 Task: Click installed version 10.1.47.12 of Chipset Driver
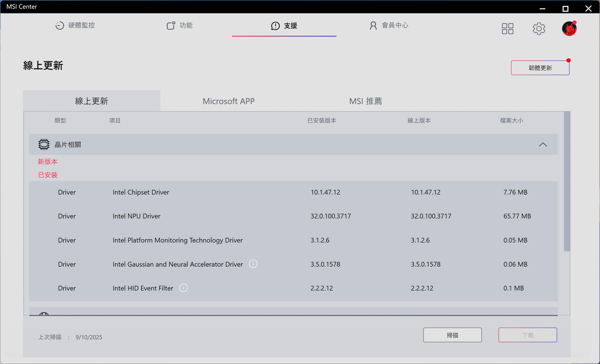[325, 192]
